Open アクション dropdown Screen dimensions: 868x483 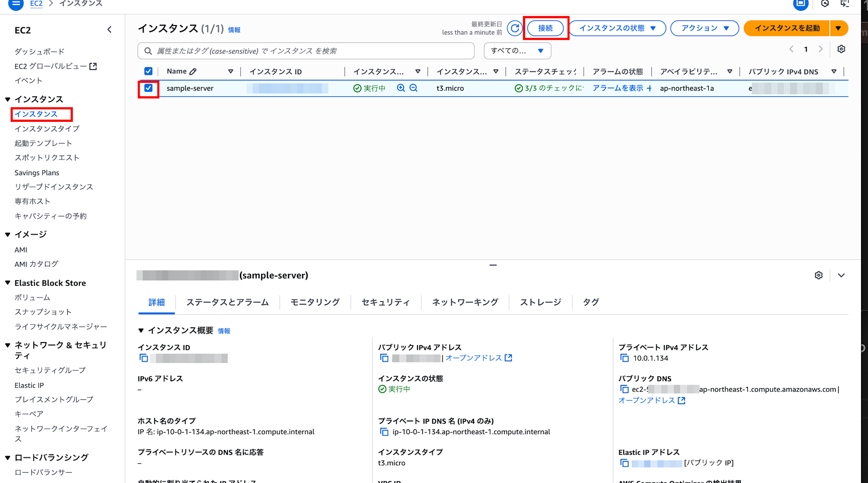[704, 28]
